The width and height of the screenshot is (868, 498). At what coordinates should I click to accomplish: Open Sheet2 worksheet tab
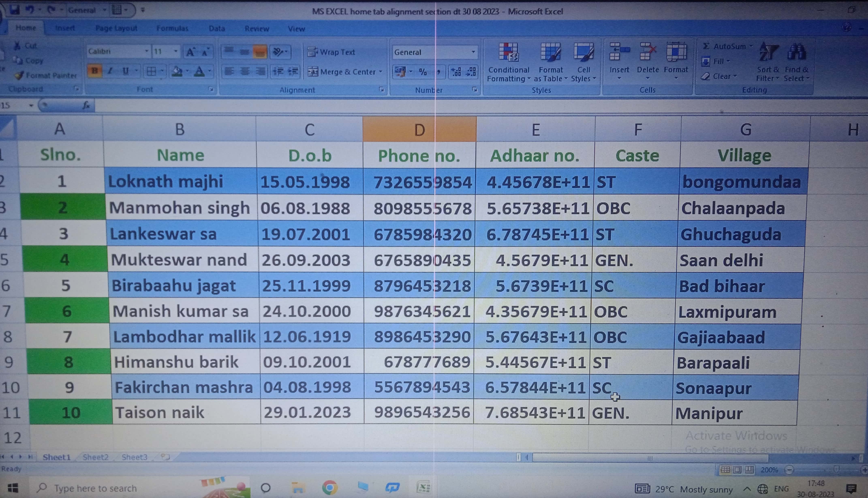pos(95,457)
